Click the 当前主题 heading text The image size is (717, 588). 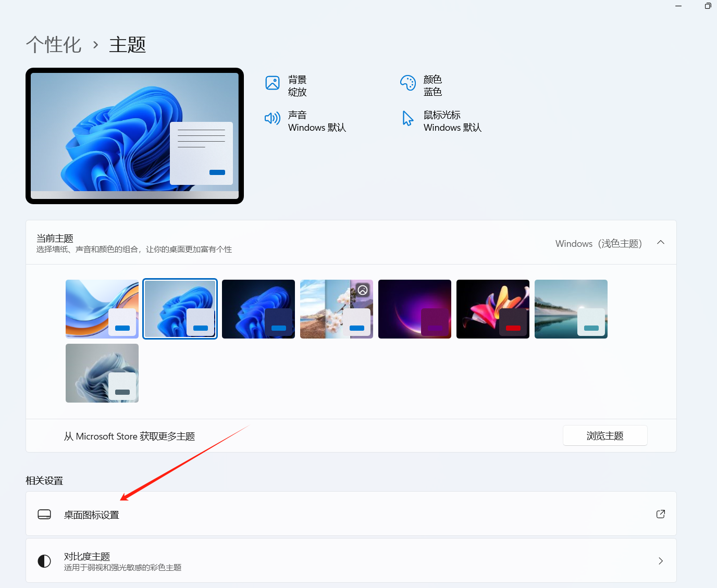point(55,238)
